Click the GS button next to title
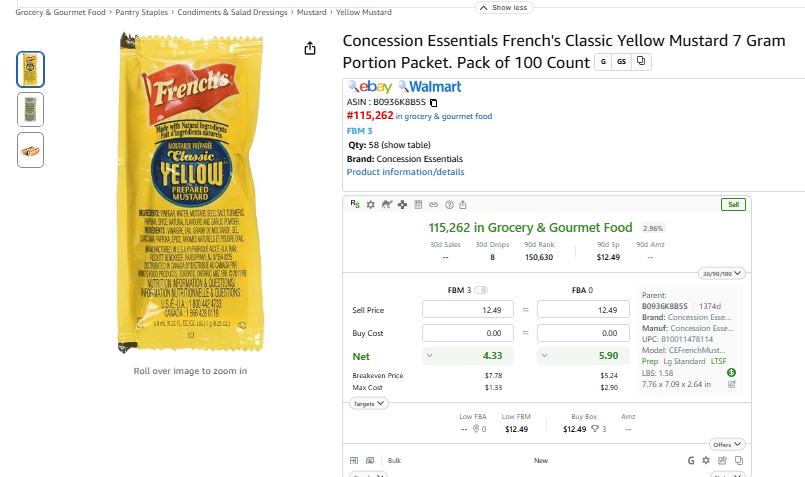805x477 pixels. 621,62
